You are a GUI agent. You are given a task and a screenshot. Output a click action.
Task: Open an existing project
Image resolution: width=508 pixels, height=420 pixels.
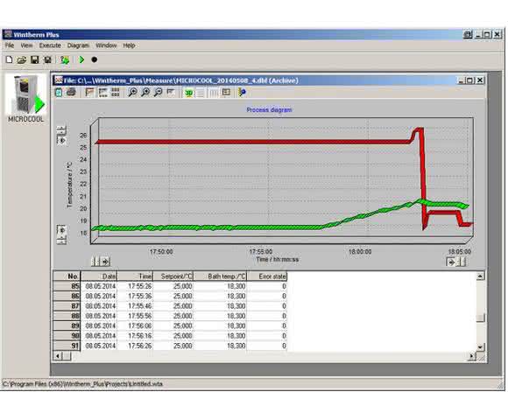(x=22, y=59)
